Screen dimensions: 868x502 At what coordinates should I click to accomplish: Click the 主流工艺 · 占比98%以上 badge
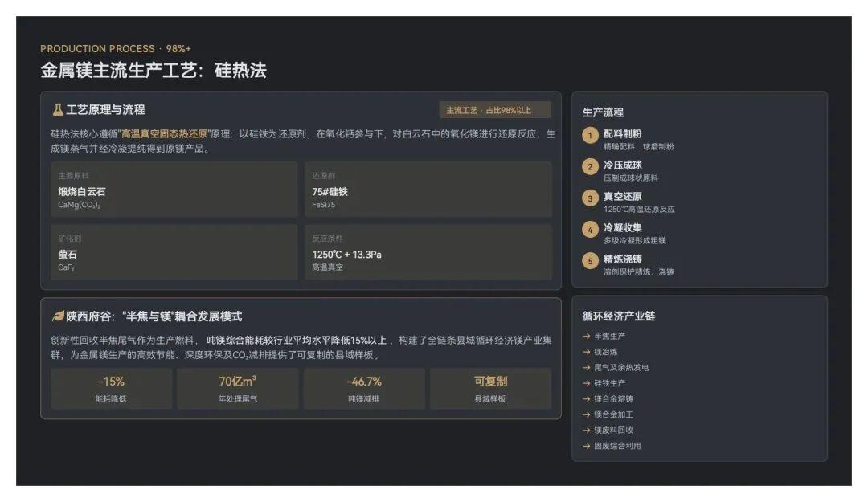coord(495,111)
